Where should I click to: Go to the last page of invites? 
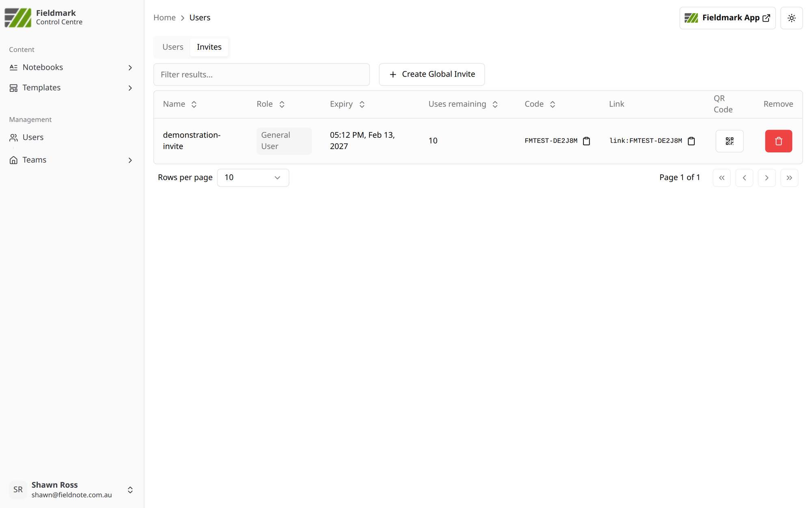(789, 178)
